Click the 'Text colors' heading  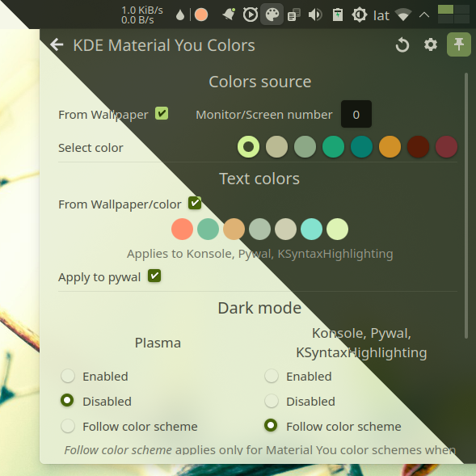tap(259, 179)
